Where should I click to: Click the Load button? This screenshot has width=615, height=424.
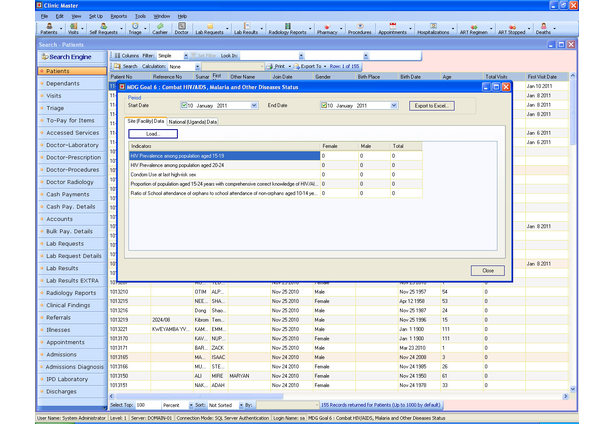153,134
